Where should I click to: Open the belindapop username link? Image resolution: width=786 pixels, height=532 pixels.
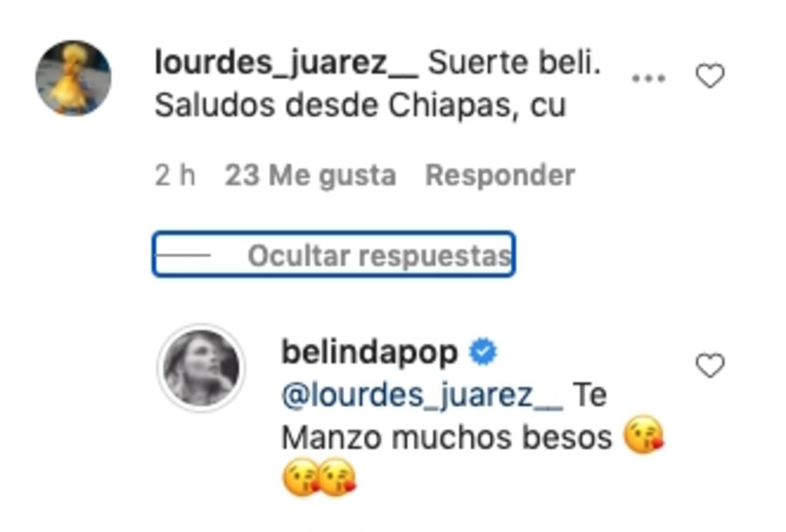coord(370,352)
